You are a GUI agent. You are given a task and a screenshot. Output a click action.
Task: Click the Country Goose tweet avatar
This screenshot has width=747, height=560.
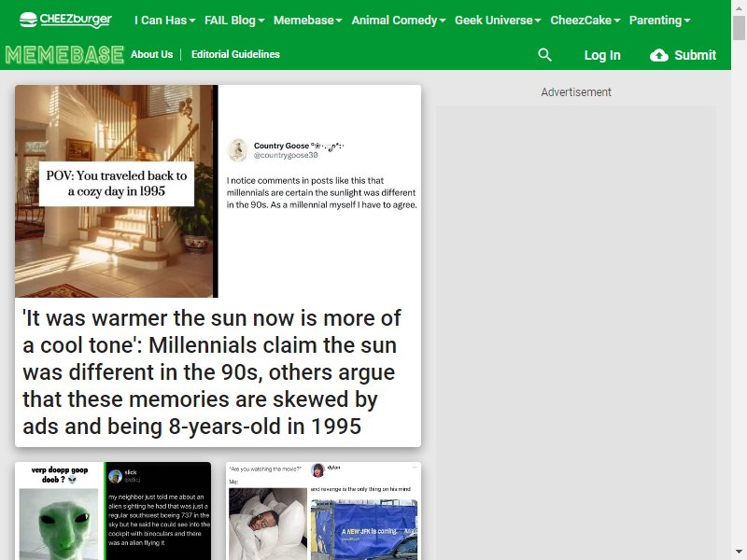(238, 150)
